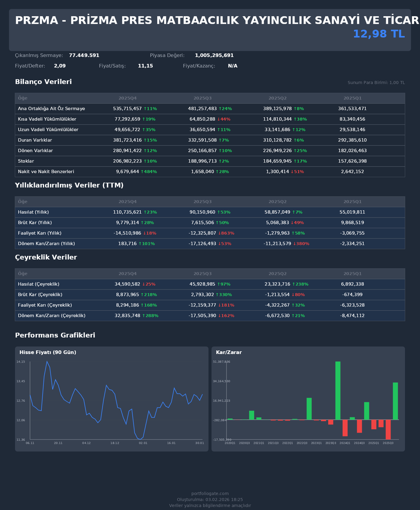Click the ↓380% change indicator
The width and height of the screenshot is (420, 510).
(x=301, y=244)
